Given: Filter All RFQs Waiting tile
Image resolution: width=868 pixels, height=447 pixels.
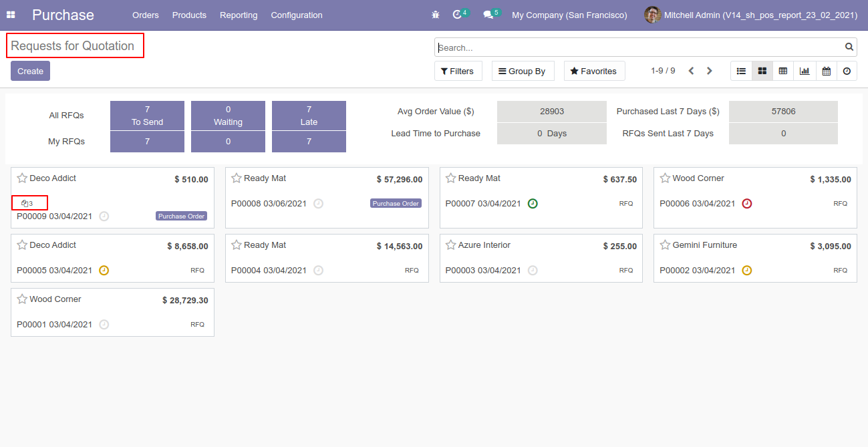Looking at the screenshot, I should [x=228, y=116].
